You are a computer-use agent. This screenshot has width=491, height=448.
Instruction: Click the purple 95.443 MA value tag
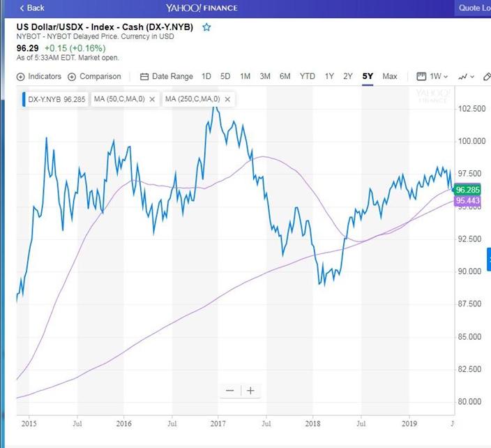467,200
